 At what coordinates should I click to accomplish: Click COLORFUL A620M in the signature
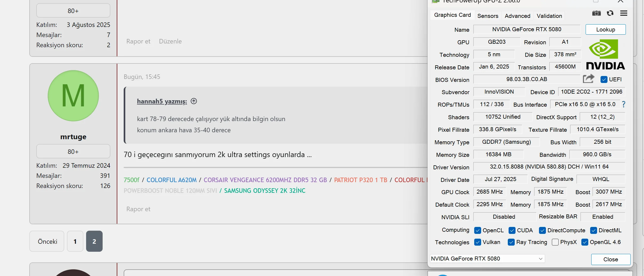[x=172, y=180]
